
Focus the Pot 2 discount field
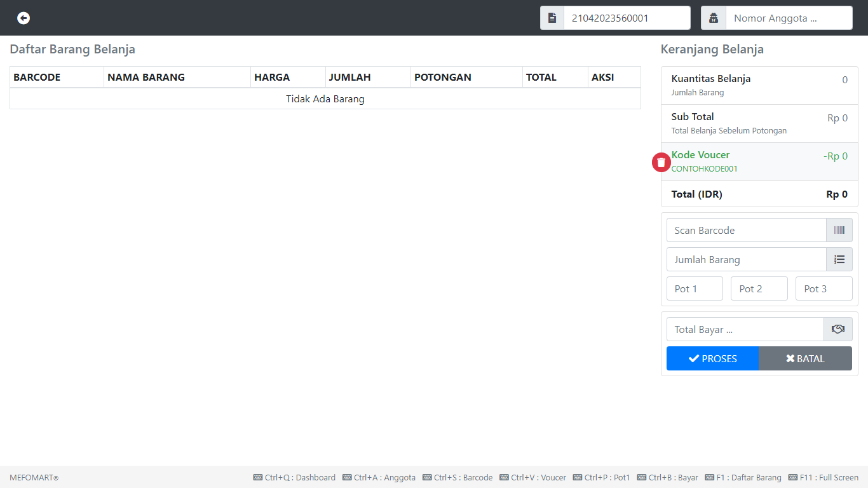pyautogui.click(x=759, y=288)
